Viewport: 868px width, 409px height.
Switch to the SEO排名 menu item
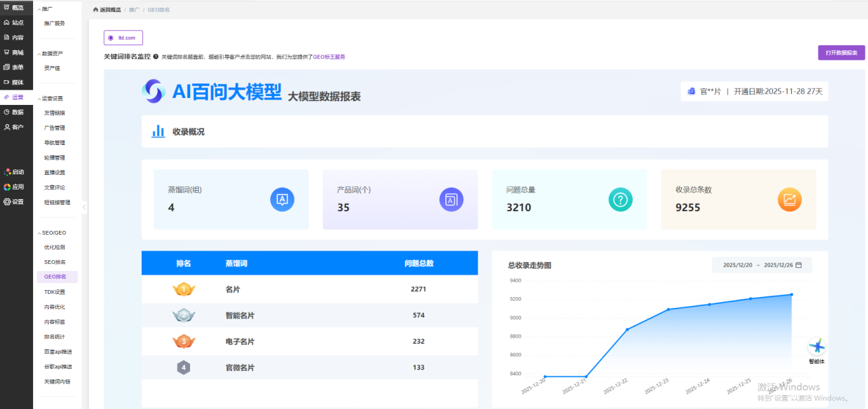(57, 261)
